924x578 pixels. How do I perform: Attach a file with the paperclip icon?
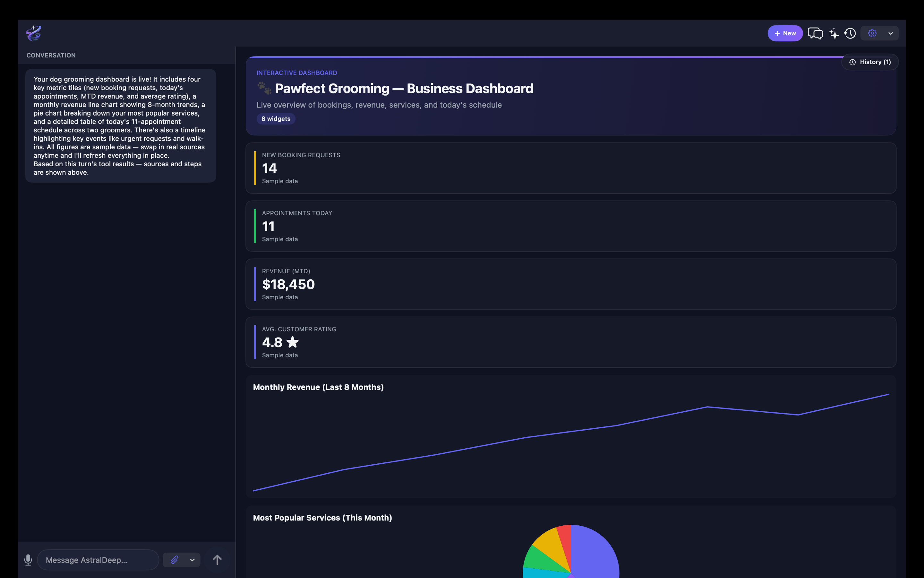(x=175, y=560)
